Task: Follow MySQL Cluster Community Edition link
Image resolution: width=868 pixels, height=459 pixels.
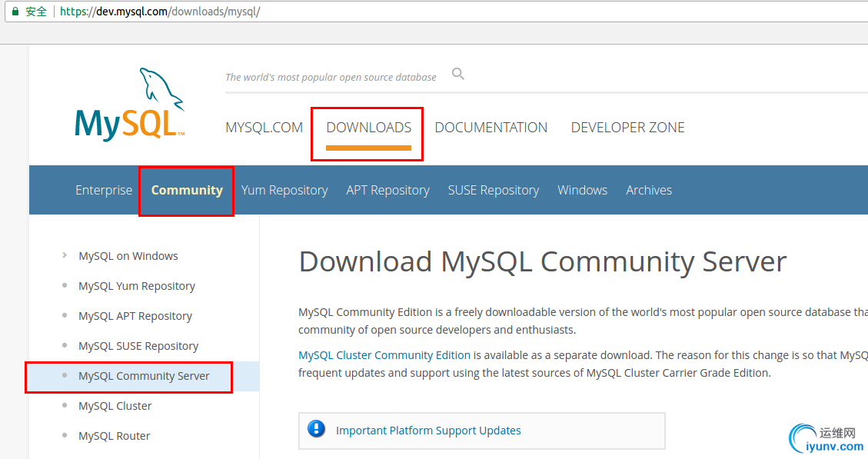Action: tap(384, 355)
